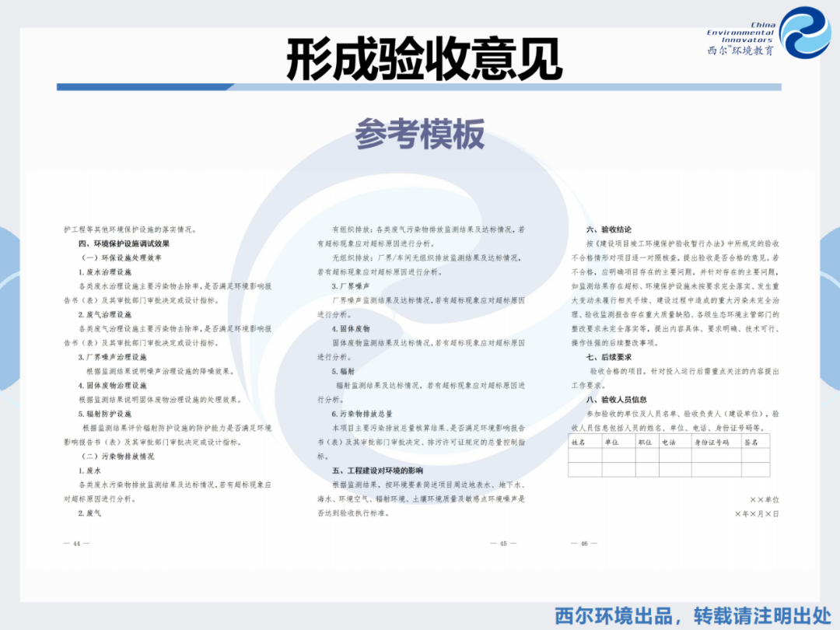The width and height of the screenshot is (840, 630).
Task: Click the ×年×月×日 date line
Action: pos(757,514)
